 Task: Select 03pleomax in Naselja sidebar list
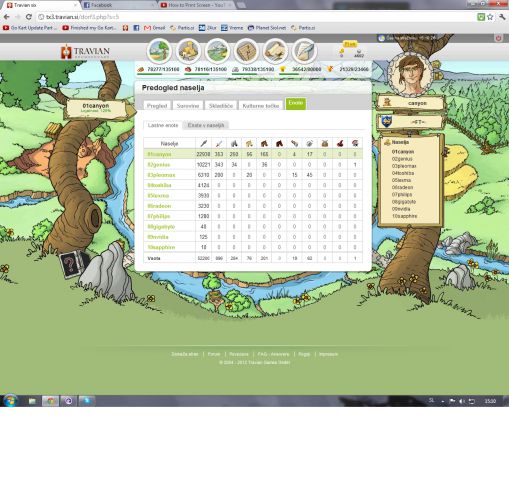pos(404,166)
